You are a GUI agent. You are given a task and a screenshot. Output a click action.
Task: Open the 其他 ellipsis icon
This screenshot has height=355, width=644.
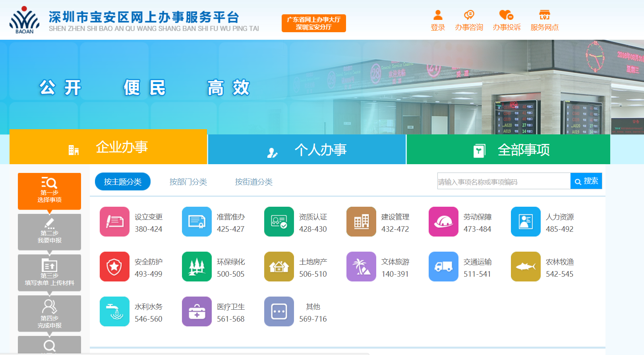[x=279, y=311]
